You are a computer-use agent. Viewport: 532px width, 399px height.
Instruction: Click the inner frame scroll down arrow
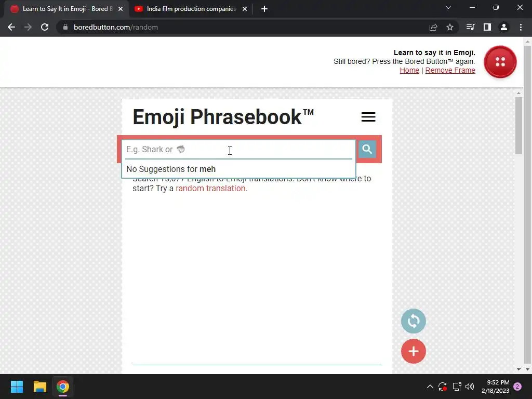518,369
